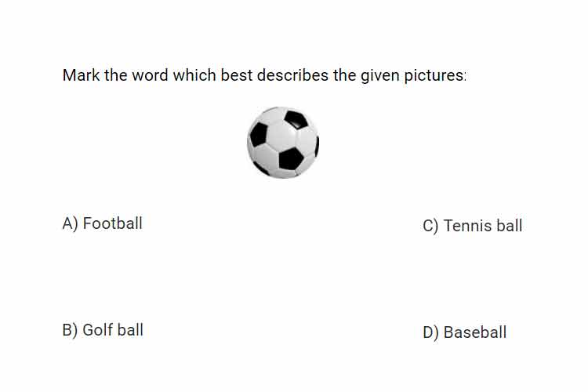Viewport: 588px width, 392px height.
Task: Choose answer option C) Tennis ball
Action: pyautogui.click(x=473, y=226)
